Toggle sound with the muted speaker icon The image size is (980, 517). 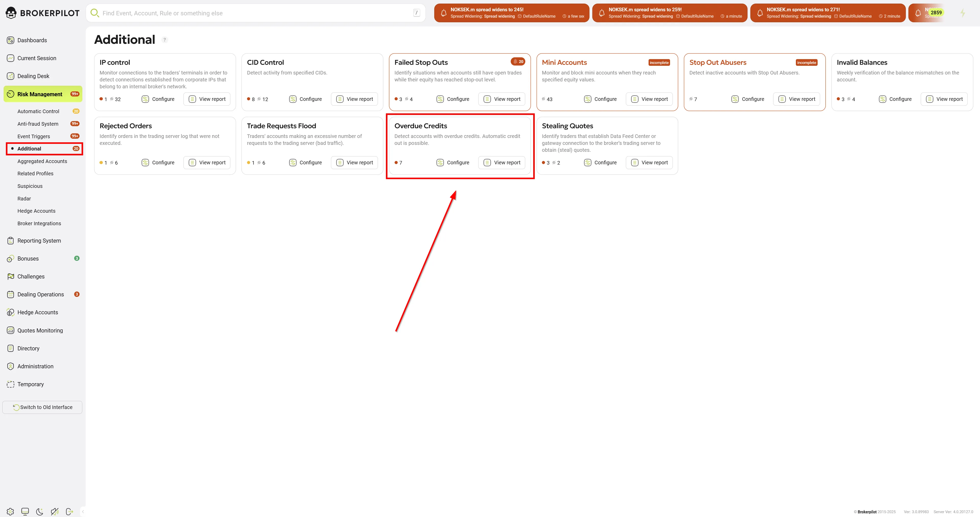(54, 511)
